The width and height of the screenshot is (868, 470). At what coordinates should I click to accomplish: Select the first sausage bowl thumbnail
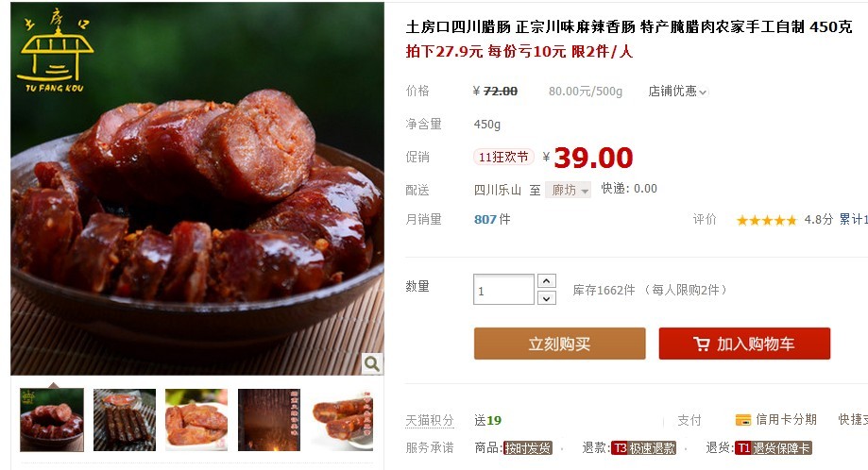click(52, 420)
